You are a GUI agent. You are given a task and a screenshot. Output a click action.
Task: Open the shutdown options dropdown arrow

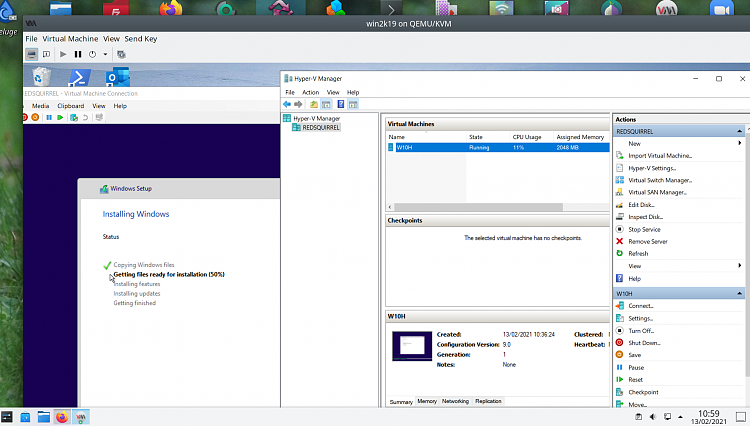105,55
